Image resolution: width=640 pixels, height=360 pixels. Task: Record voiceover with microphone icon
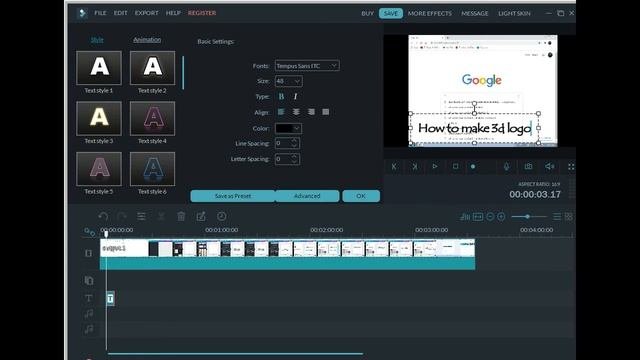[507, 167]
